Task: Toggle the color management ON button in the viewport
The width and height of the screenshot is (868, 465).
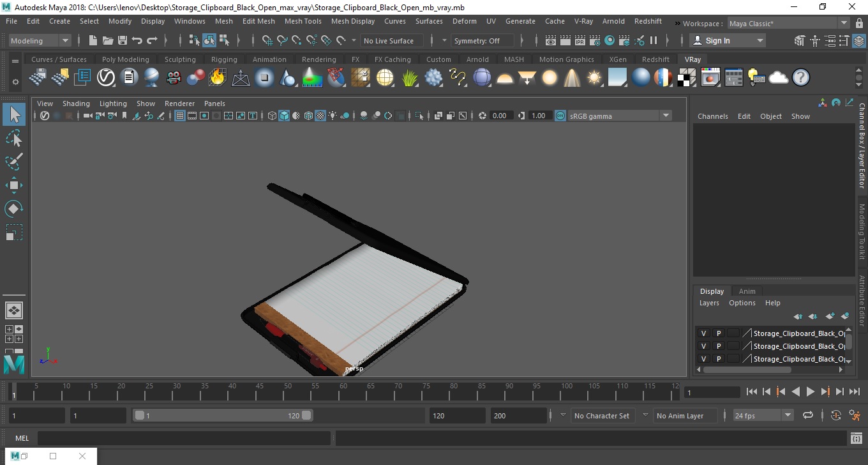Action: tap(560, 116)
